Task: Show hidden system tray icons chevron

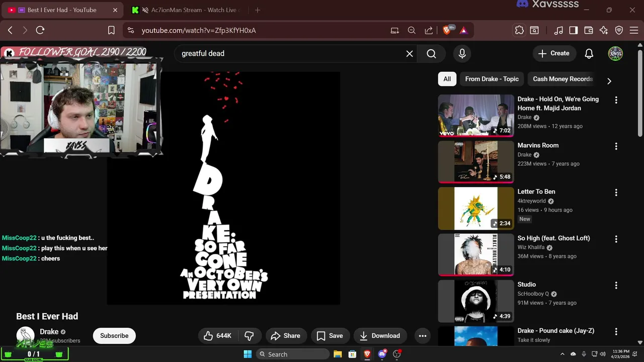Action: [562, 354]
